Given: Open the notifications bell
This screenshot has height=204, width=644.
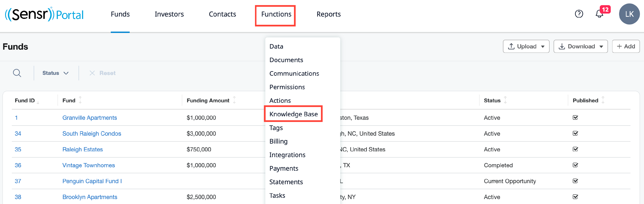Looking at the screenshot, I should (x=599, y=14).
